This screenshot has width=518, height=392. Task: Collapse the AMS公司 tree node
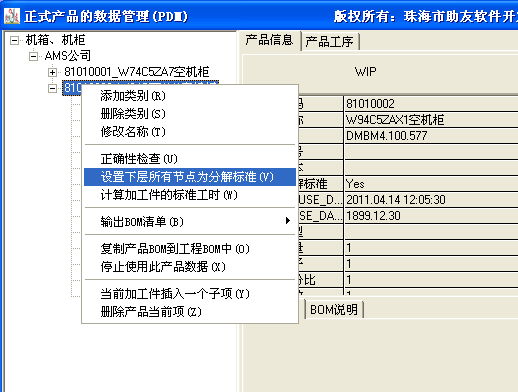[x=33, y=56]
